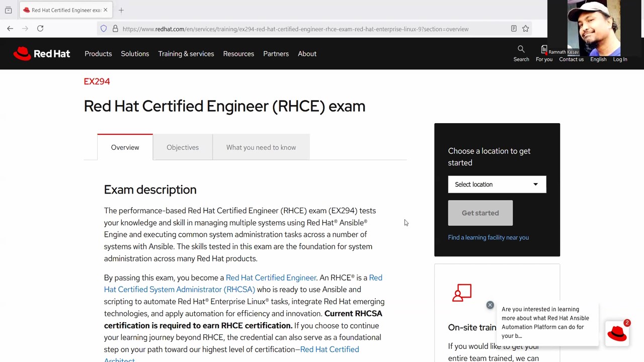This screenshot has height=362, width=644.
Task: Click the browser forward arrow
Action: tap(25, 29)
